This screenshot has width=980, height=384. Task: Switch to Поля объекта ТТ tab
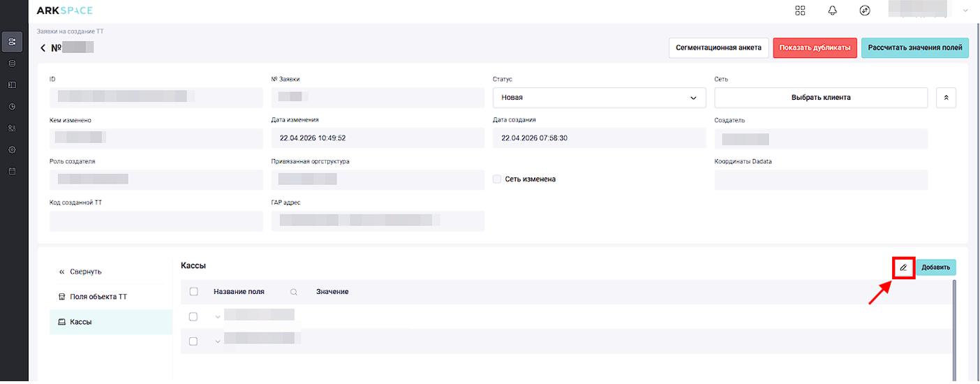98,297
